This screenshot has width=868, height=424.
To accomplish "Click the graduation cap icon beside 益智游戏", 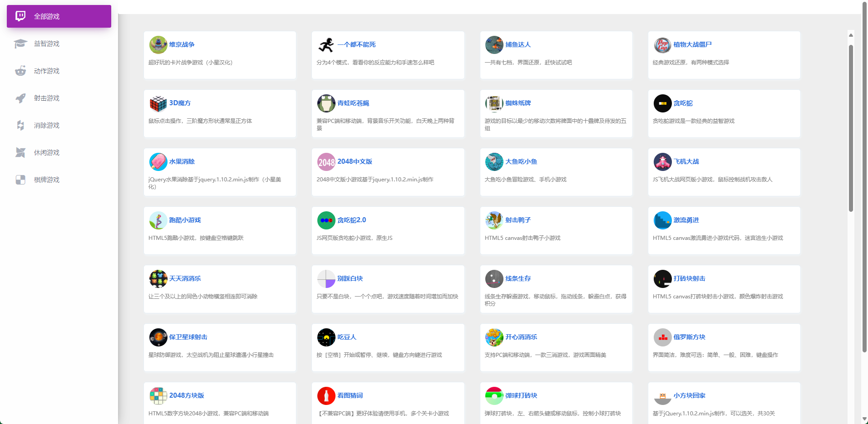I will [x=20, y=44].
